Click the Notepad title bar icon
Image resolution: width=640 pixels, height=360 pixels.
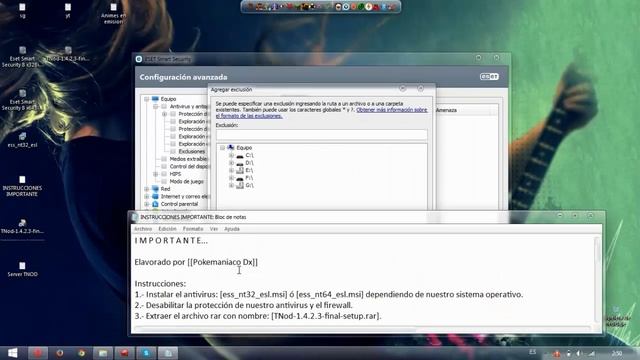135,217
